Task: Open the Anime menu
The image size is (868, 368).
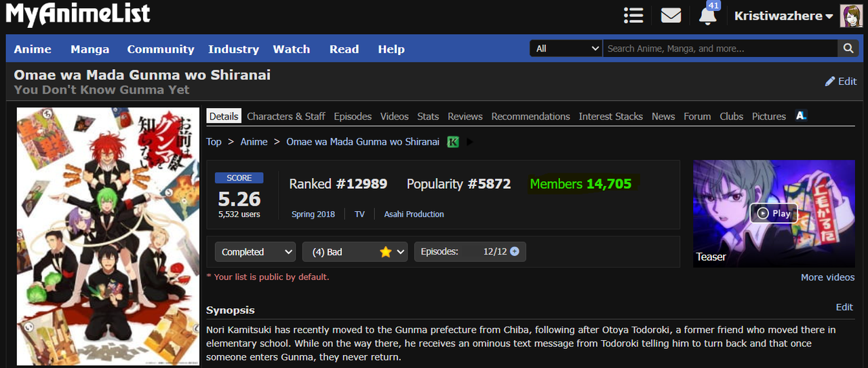Action: point(33,49)
